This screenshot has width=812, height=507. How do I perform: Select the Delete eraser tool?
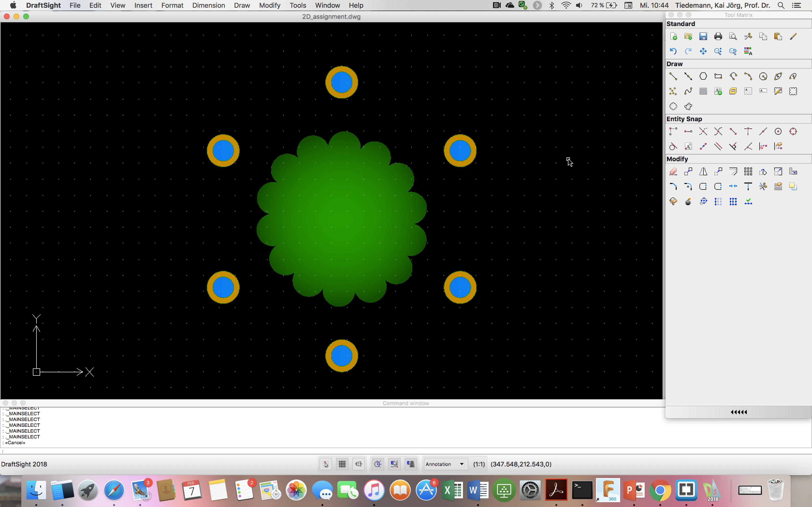pos(673,172)
